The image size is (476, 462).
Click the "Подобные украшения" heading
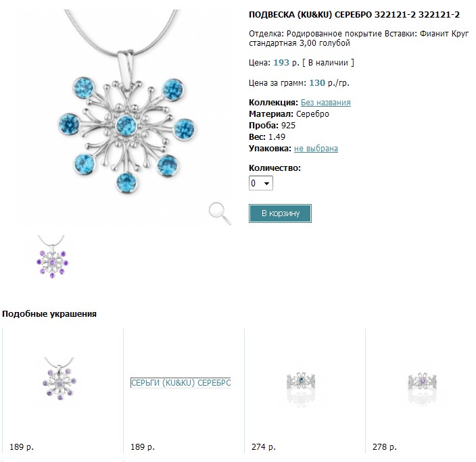[x=49, y=314]
